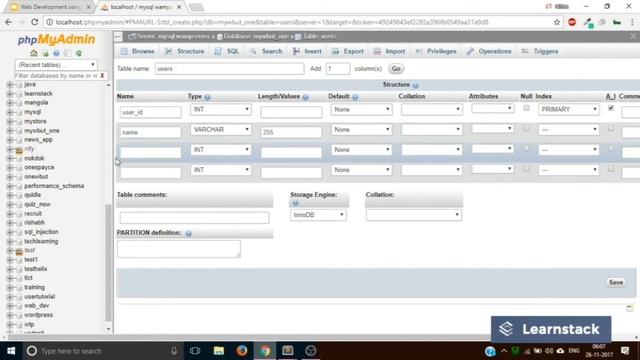Click the Length/Values field showing 255
This screenshot has width=640, height=360.
pos(291,132)
